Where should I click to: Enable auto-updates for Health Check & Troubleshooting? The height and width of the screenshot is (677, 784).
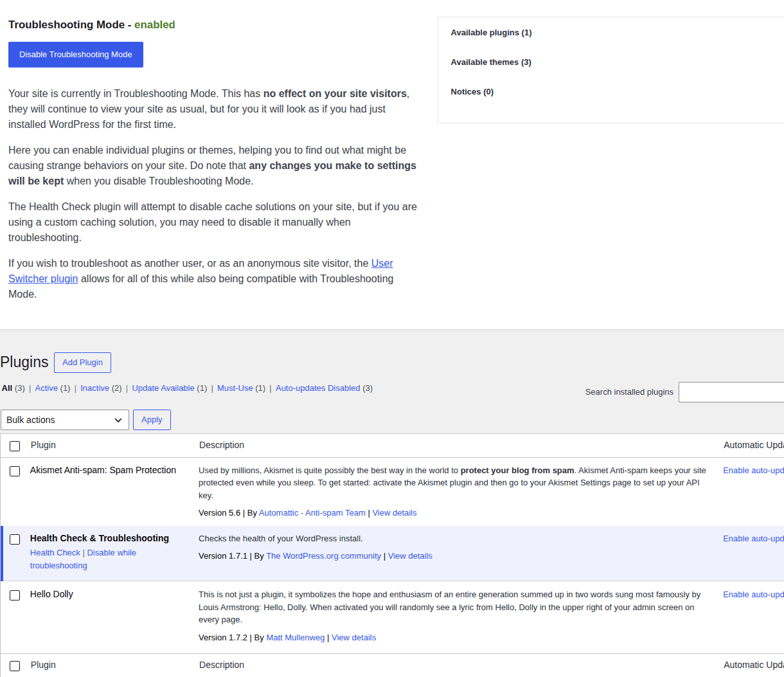753,539
